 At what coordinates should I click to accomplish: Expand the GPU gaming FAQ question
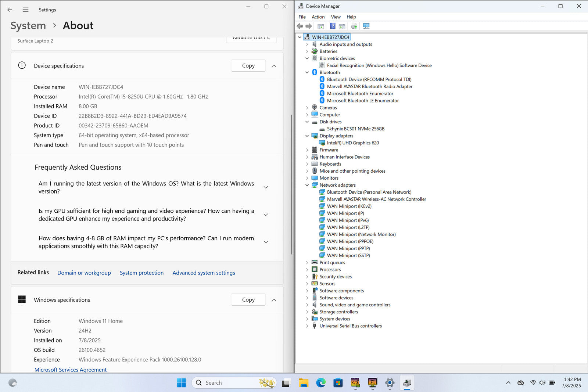click(x=266, y=215)
